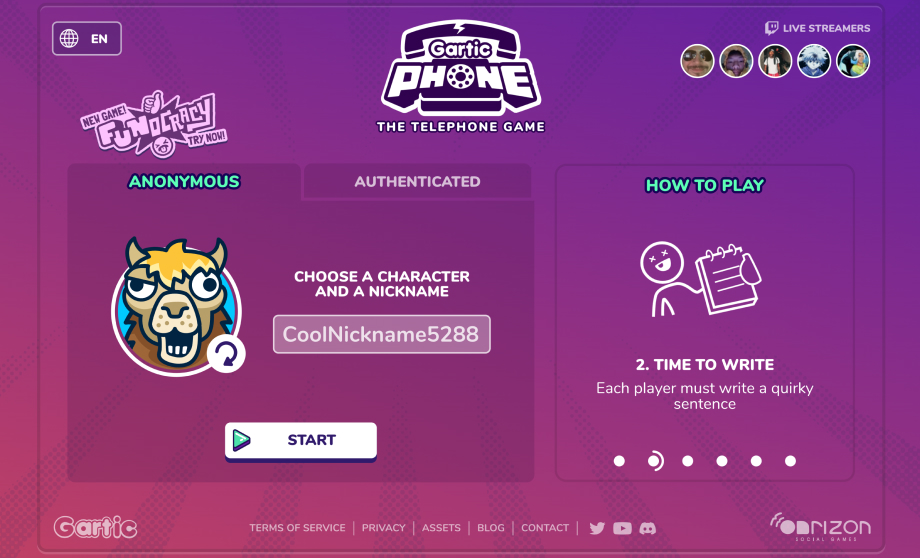Select the Anonymous tab
The height and width of the screenshot is (558, 920).
tap(184, 182)
